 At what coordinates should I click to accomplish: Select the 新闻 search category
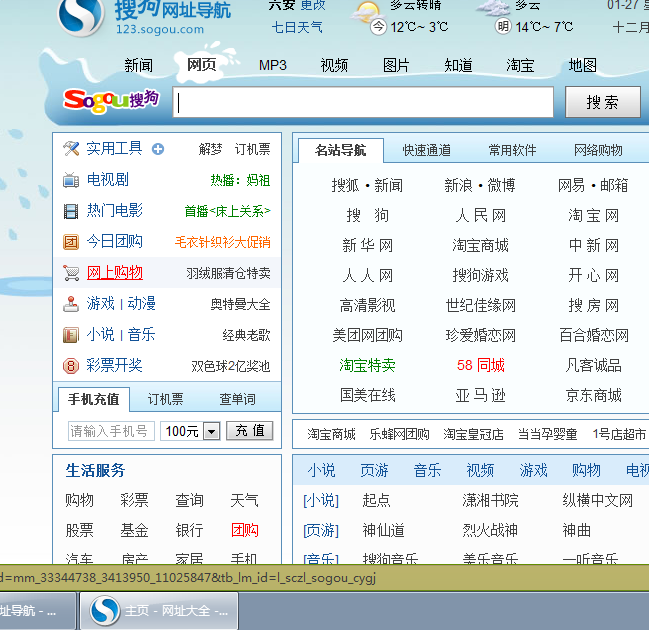(x=139, y=65)
